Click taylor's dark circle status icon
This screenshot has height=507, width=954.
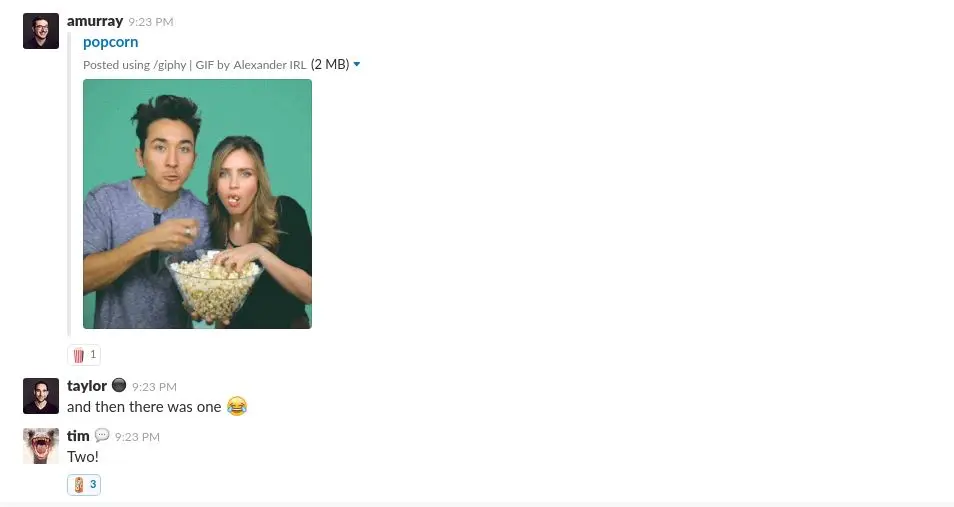click(x=119, y=385)
